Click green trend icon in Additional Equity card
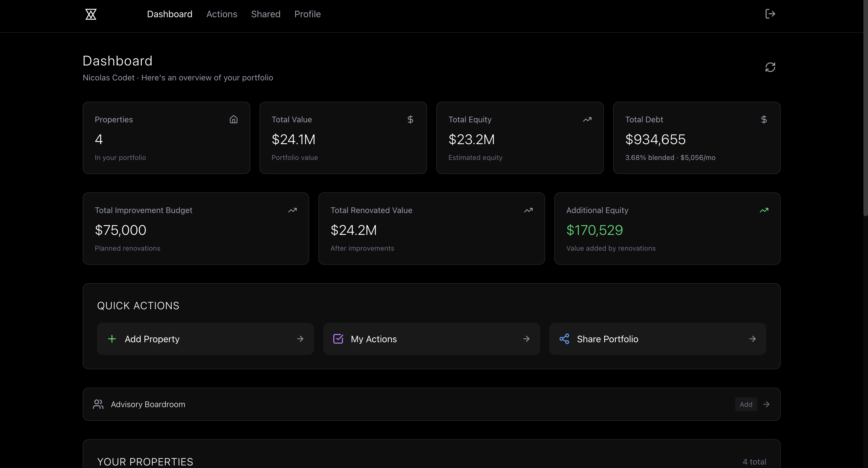868x468 pixels. coord(764,210)
